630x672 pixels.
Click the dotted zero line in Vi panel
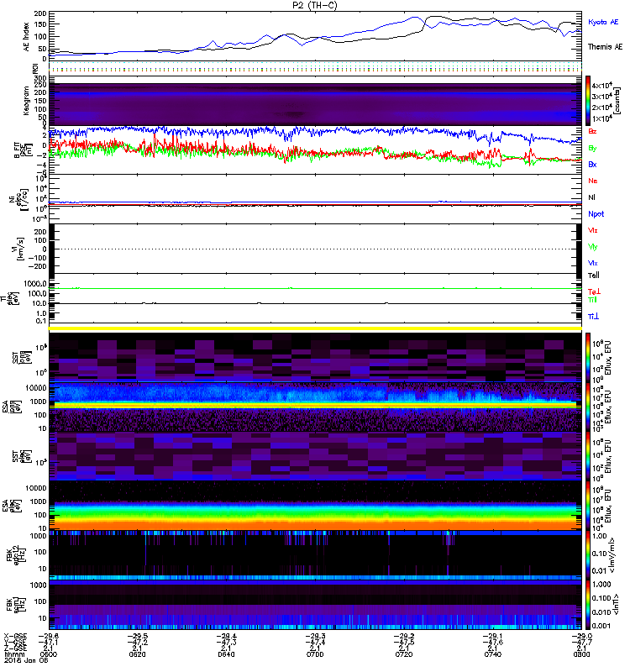point(315,249)
